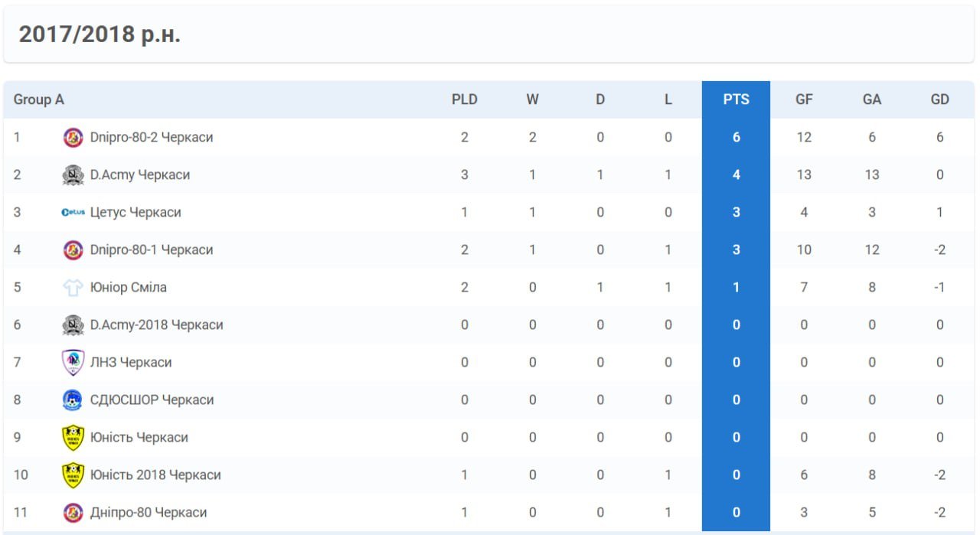The width and height of the screenshot is (980, 535).
Task: Click the Цетус Черкаси logo
Action: pyautogui.click(x=73, y=213)
